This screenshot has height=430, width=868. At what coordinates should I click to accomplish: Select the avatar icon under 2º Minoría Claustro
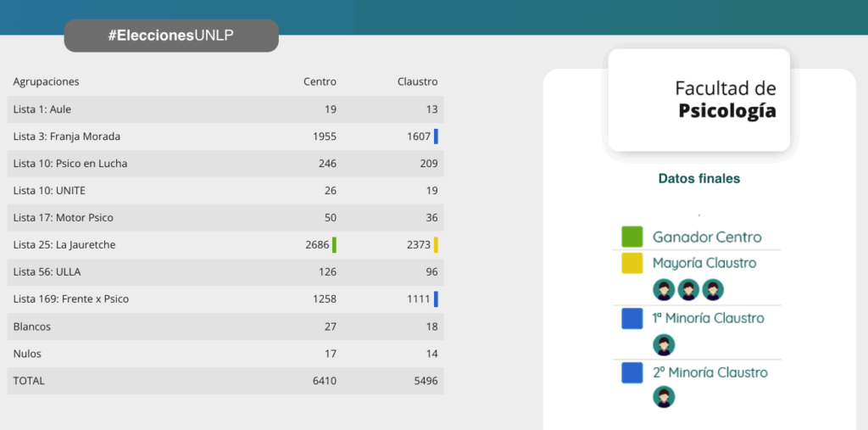664,397
